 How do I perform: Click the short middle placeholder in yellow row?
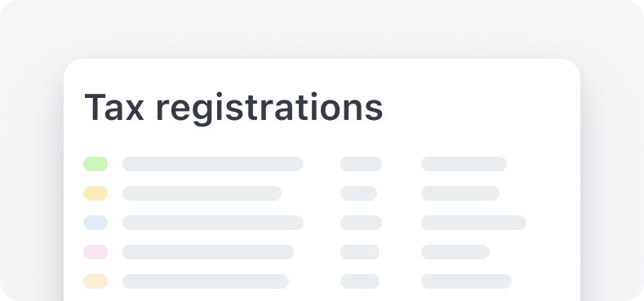pos(358,193)
